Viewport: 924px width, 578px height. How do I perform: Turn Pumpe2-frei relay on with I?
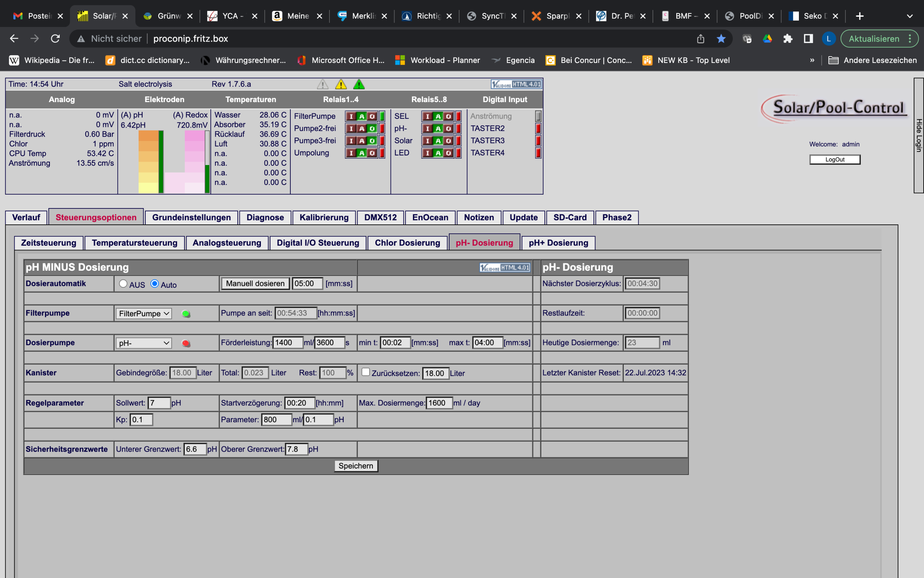click(351, 128)
